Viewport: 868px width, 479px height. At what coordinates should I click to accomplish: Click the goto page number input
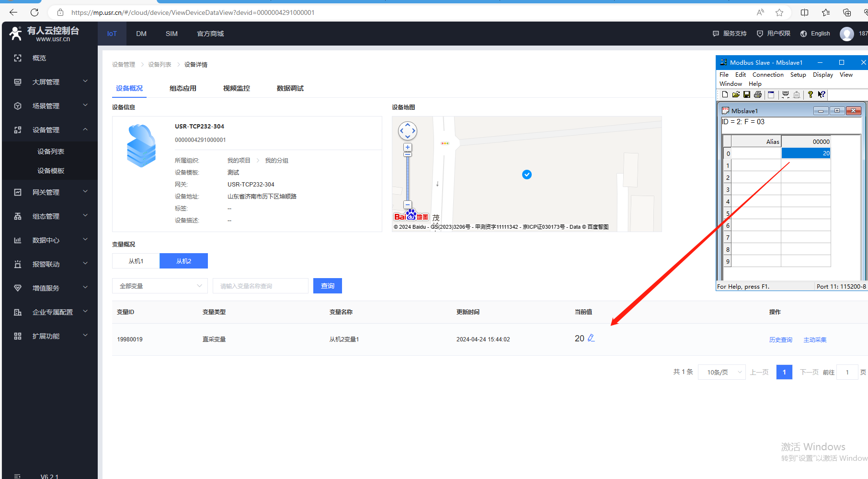[x=847, y=372]
